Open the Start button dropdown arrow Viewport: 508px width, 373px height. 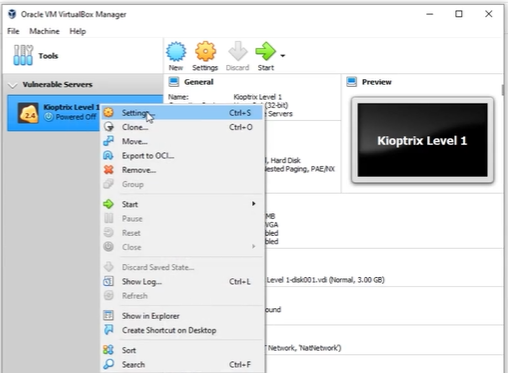tap(283, 56)
